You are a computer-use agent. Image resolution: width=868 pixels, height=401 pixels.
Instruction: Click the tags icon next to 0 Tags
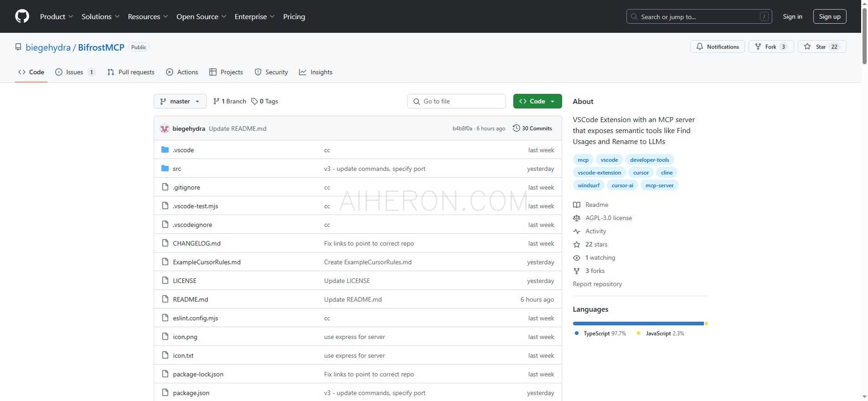[254, 101]
